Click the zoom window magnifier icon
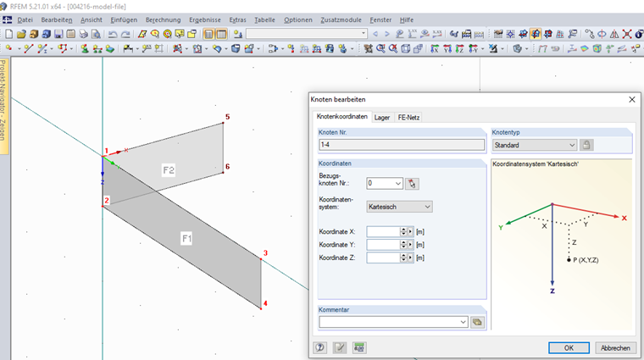Image resolution: width=644 pixels, height=360 pixels. pos(380,48)
